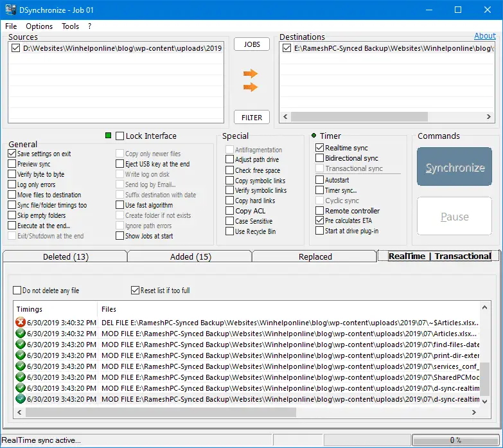Click the red error icon of DEL FILE row
Image resolution: width=503 pixels, height=448 pixels.
click(21, 322)
